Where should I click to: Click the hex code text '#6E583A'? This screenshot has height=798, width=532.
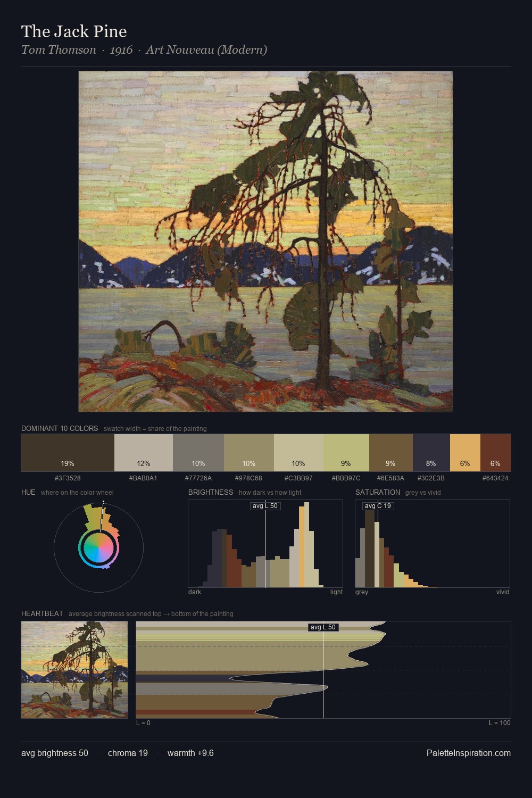(390, 478)
